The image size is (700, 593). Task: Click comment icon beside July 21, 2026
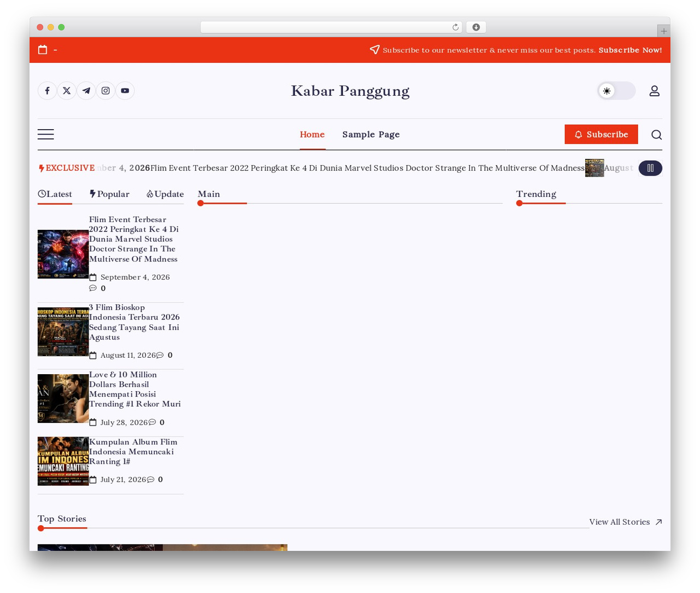coord(150,479)
